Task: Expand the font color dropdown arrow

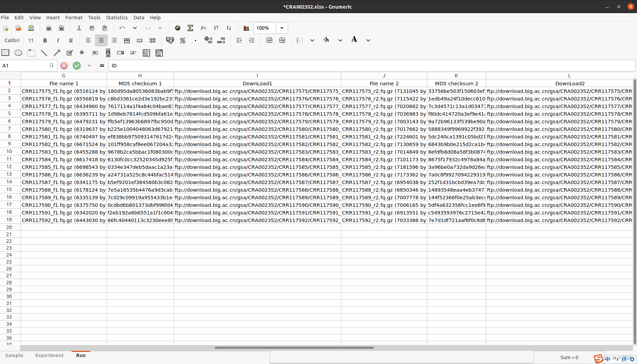Action: (368, 40)
